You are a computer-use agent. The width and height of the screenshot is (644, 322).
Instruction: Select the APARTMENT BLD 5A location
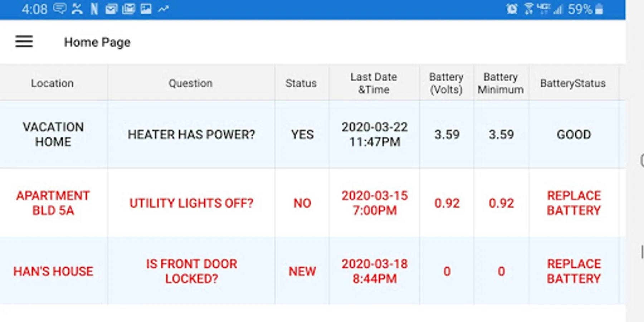click(53, 203)
